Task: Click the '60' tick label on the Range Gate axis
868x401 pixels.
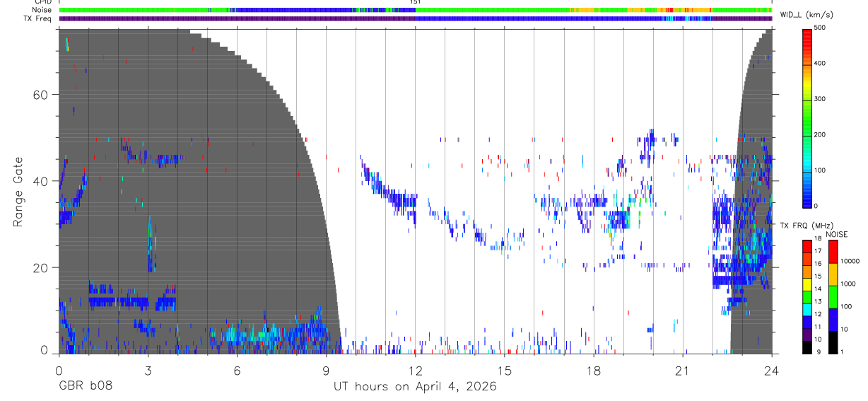Action: click(42, 95)
